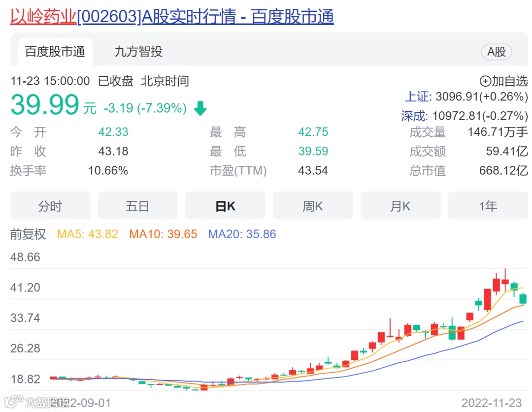
Task: Click the MA10: 39.65 indicator
Action: point(163,234)
